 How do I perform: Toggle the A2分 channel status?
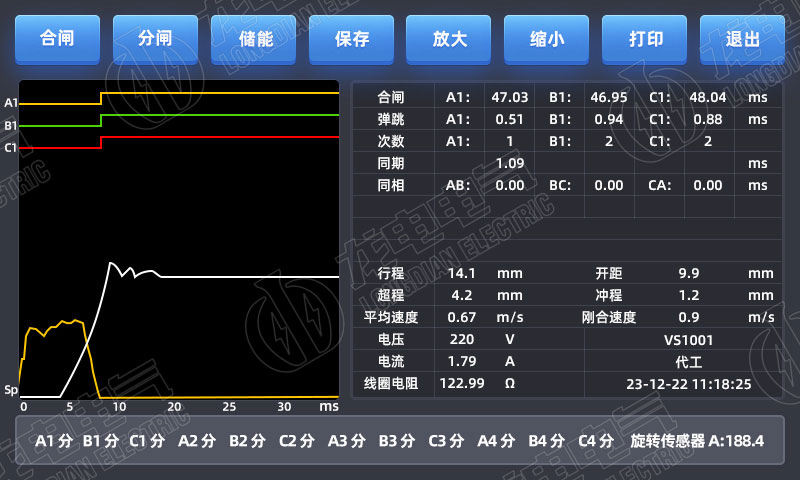197,440
